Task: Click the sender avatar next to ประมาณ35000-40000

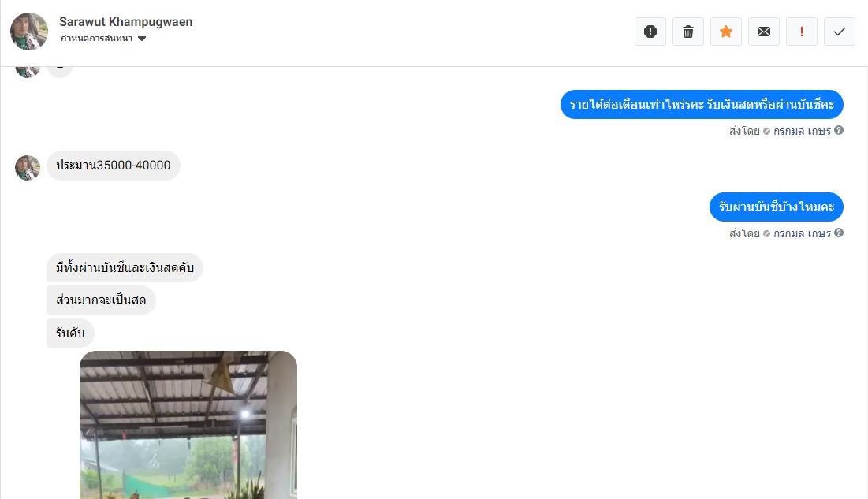Action: [x=28, y=168]
